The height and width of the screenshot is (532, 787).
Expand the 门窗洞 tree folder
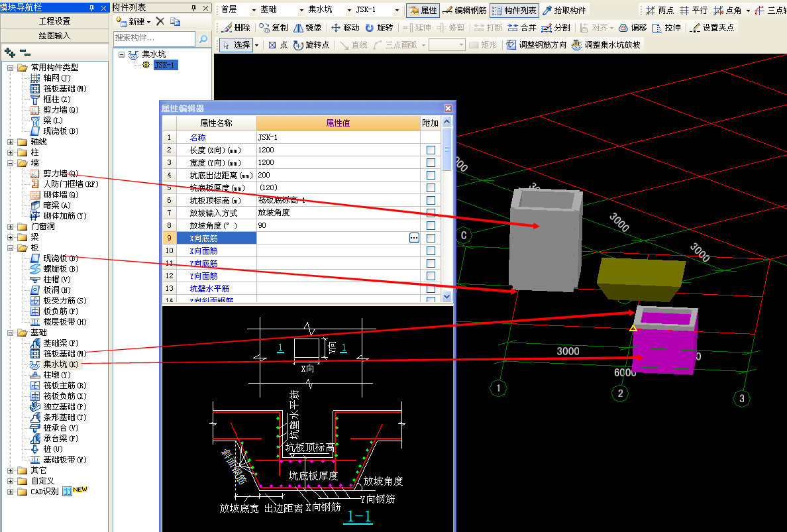click(10, 227)
